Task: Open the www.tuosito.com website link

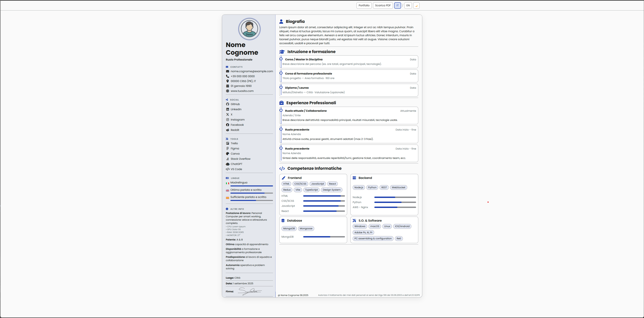Action: [242, 91]
